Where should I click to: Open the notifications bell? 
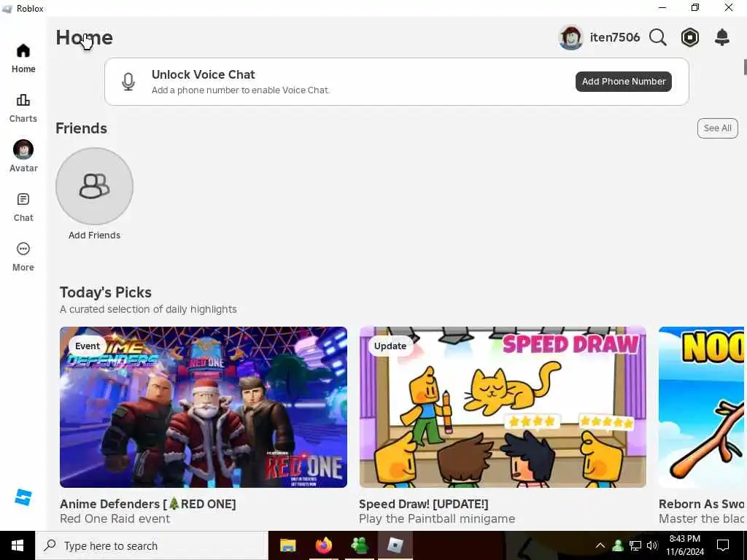point(722,37)
